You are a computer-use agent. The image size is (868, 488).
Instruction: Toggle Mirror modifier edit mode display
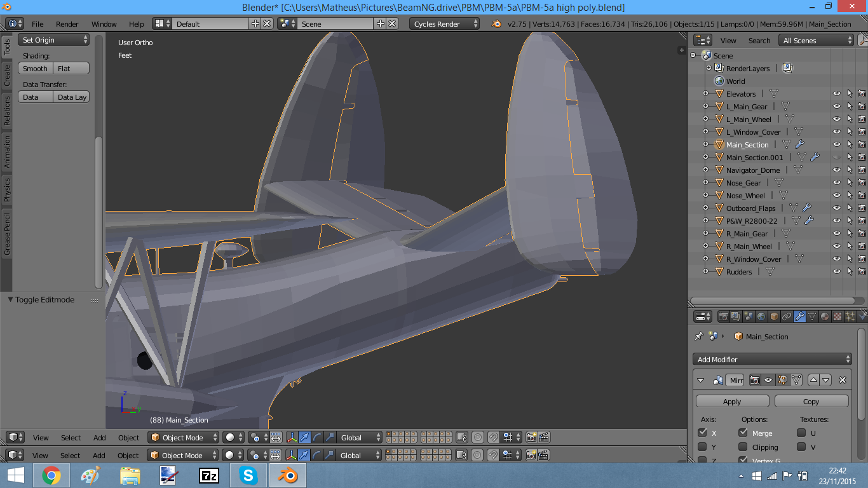[x=782, y=380]
